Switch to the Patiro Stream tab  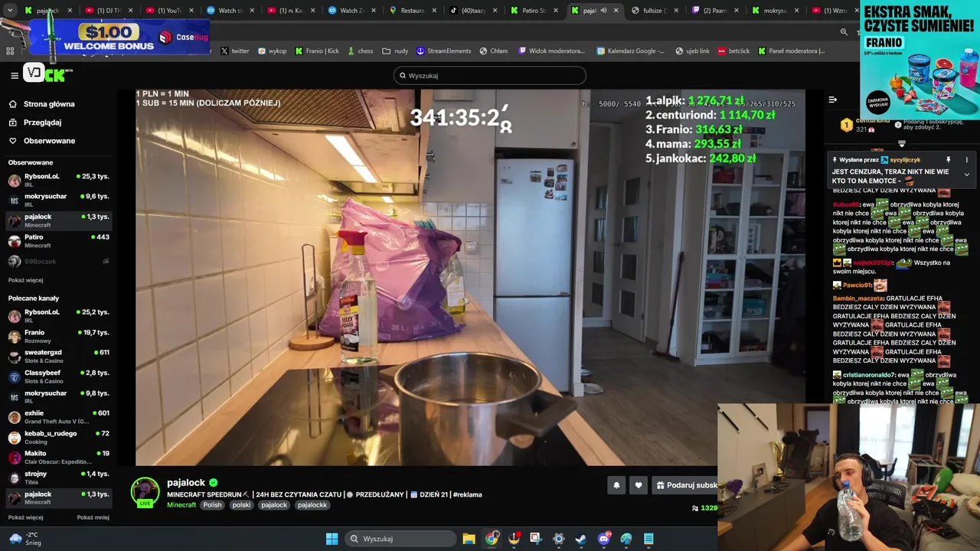(534, 11)
